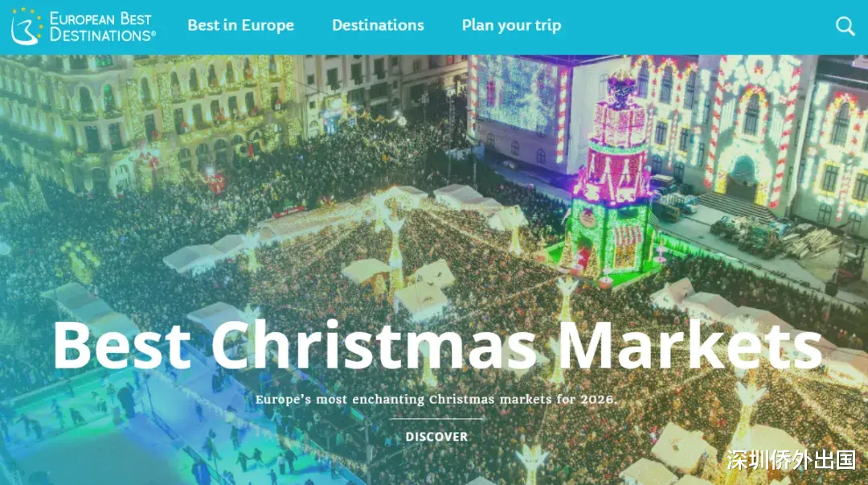868x485 pixels.
Task: Click the word Best in headline
Action: click(x=122, y=345)
